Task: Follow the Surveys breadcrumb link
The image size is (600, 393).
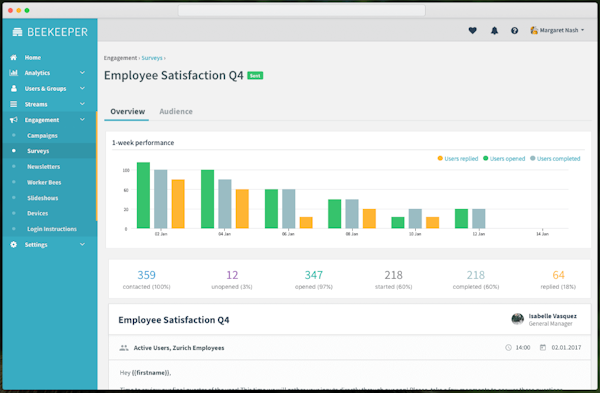Action: [152, 58]
